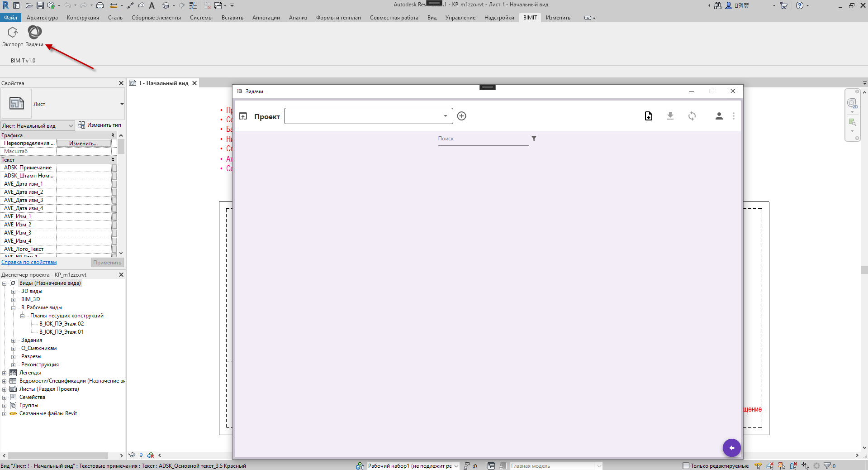The width and height of the screenshot is (868, 470).
Task: Expand the Семейства tree node
Action: coord(5,398)
